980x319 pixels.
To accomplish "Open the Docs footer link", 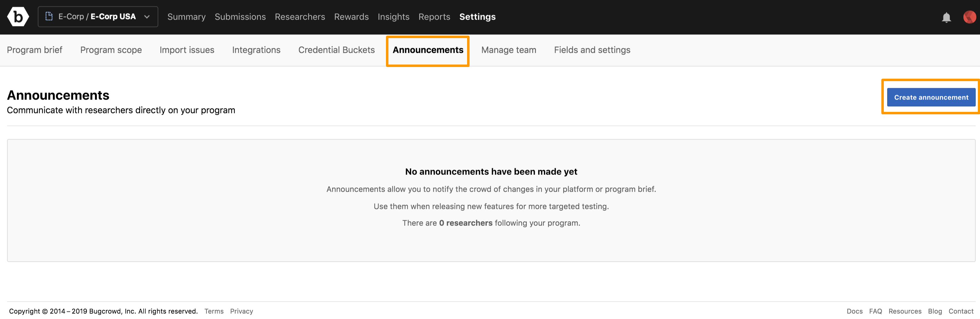I will [854, 311].
